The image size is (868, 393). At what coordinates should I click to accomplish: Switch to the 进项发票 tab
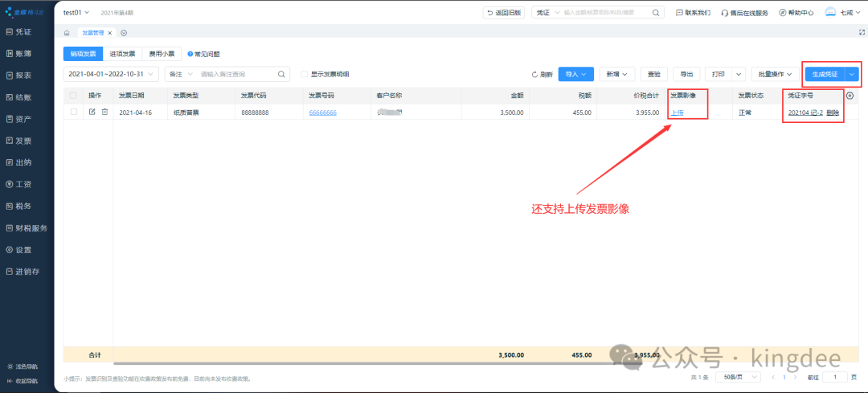click(122, 54)
